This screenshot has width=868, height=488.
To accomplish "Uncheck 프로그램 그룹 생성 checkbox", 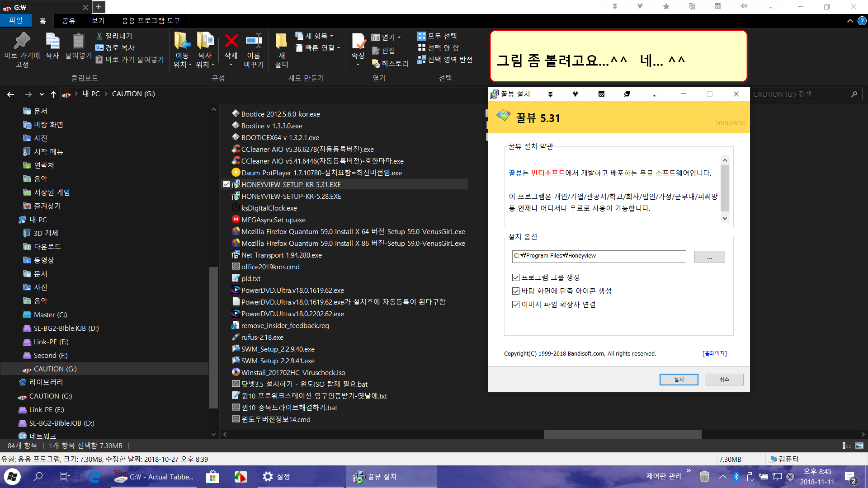I will [x=515, y=277].
